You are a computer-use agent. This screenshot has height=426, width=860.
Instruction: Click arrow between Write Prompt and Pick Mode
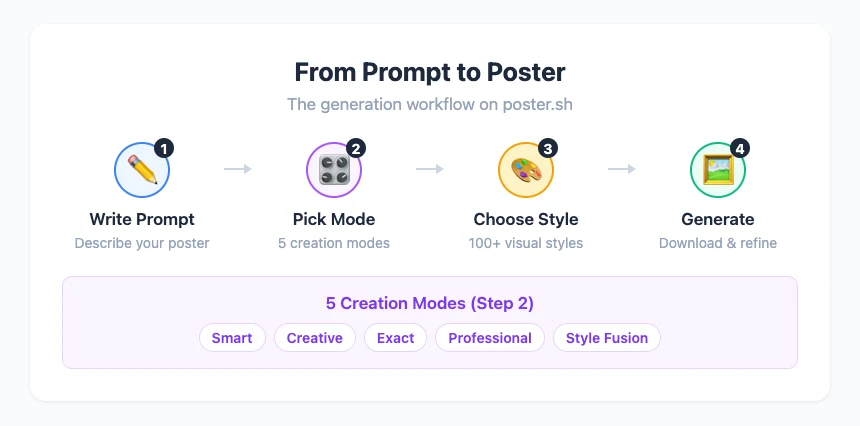[238, 169]
